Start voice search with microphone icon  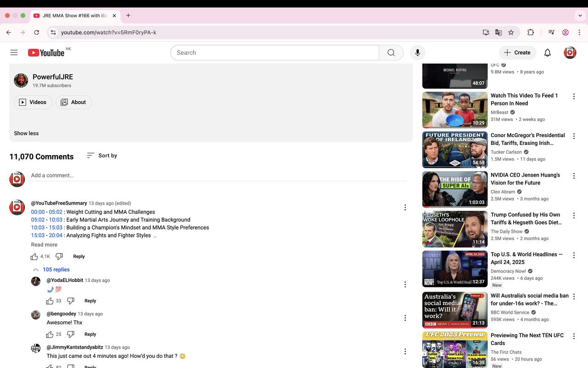(x=418, y=52)
